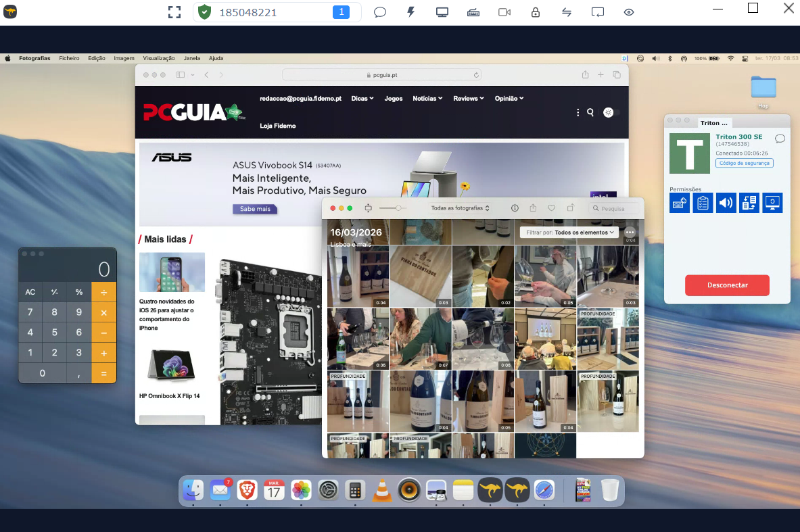
Task: Toggle the PCGuia dark mode switch
Action: pos(611,112)
